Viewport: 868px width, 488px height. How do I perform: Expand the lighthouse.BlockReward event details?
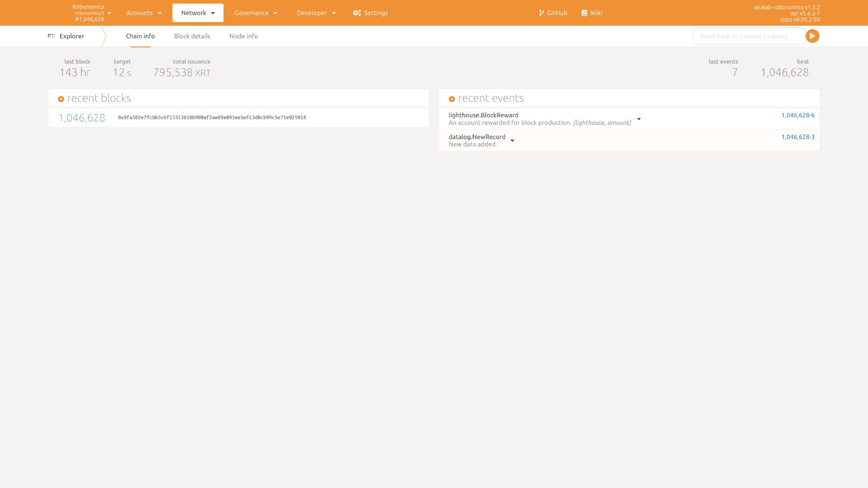[639, 119]
